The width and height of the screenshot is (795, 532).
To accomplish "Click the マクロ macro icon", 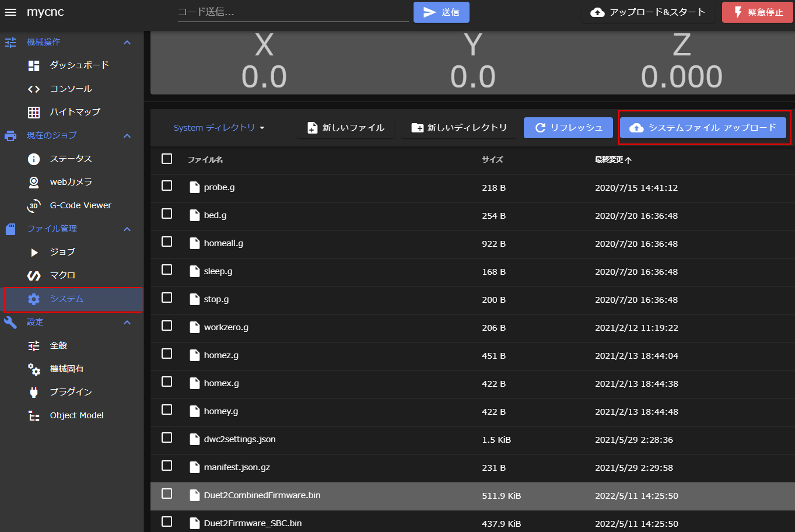I will tap(34, 275).
